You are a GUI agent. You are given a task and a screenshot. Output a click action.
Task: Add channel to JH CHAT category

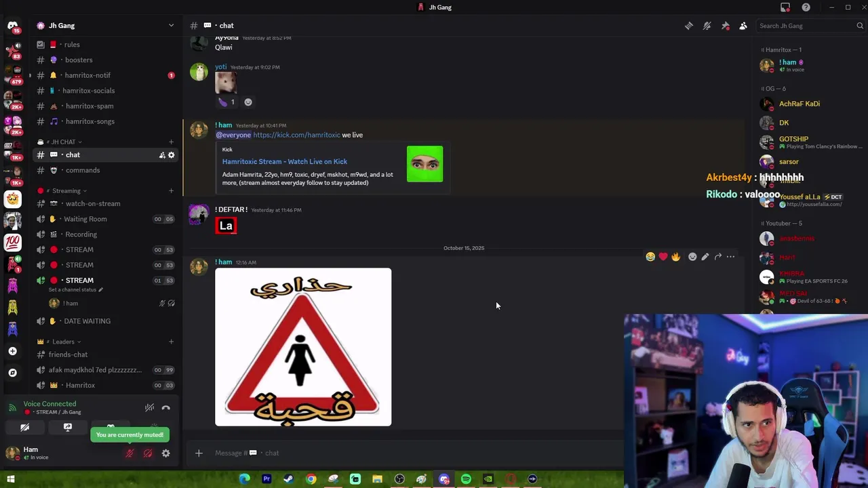pyautogui.click(x=171, y=142)
